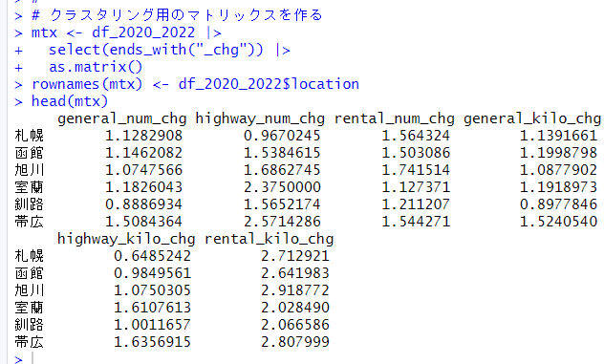The width and height of the screenshot is (604, 364).
Task: Click the highway_kilo_chg value 1.6107613
Action: (x=152, y=308)
